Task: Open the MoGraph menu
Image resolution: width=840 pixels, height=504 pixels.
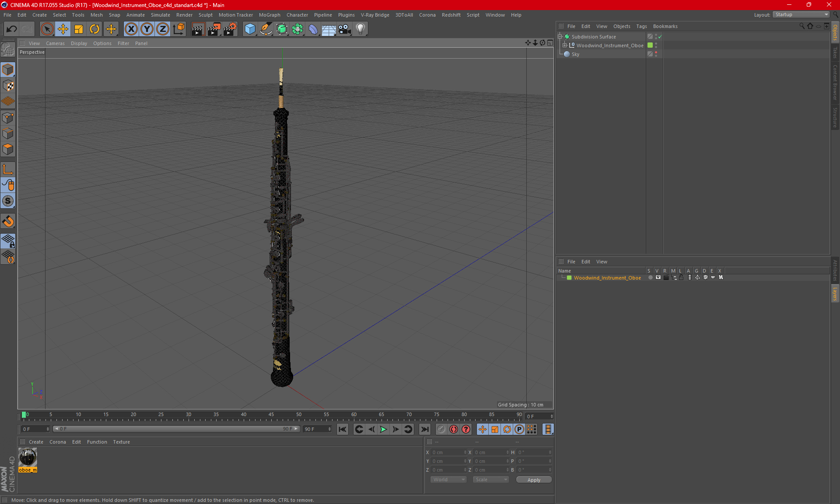Action: coord(269,15)
